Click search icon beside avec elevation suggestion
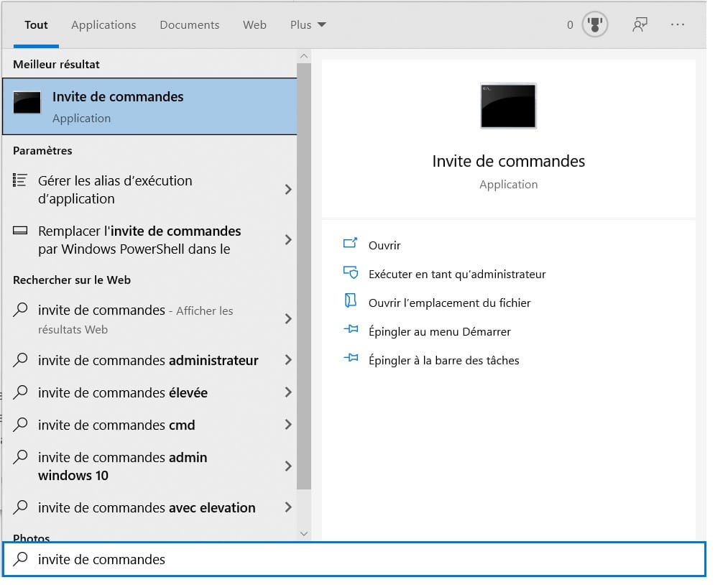This screenshot has width=728, height=585. pyautogui.click(x=20, y=507)
